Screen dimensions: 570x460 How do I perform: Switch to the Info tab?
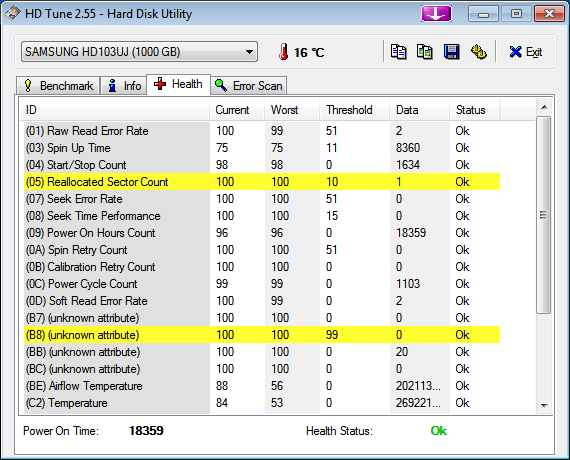pyautogui.click(x=124, y=86)
